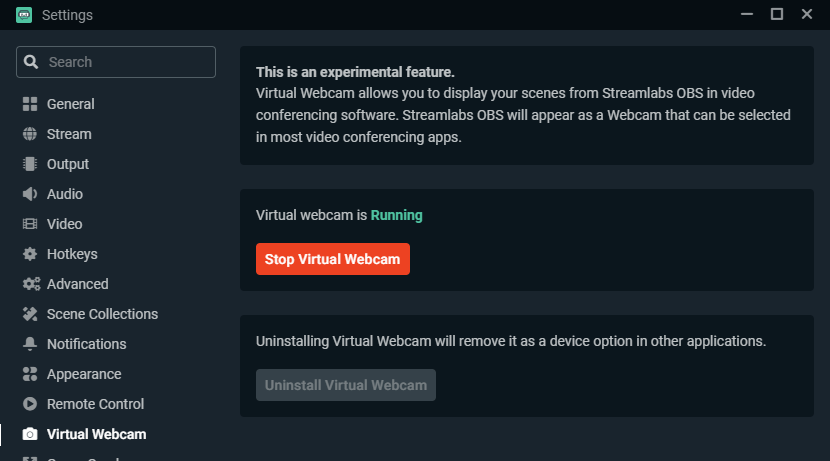Click Uninstall Virtual Webcam button

[346, 385]
